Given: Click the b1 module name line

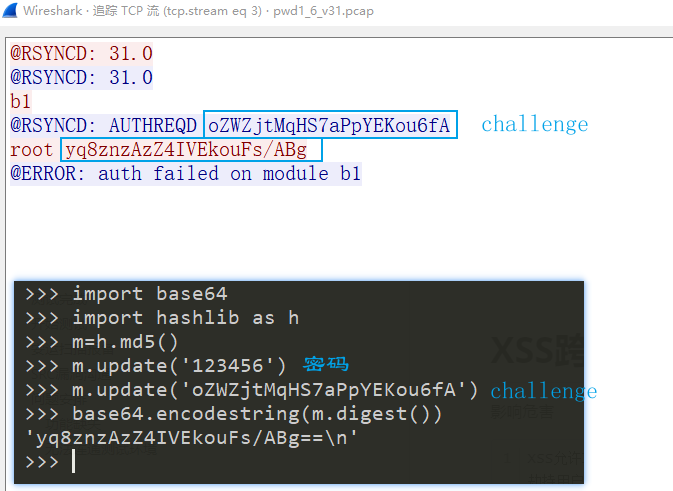Looking at the screenshot, I should (21, 102).
